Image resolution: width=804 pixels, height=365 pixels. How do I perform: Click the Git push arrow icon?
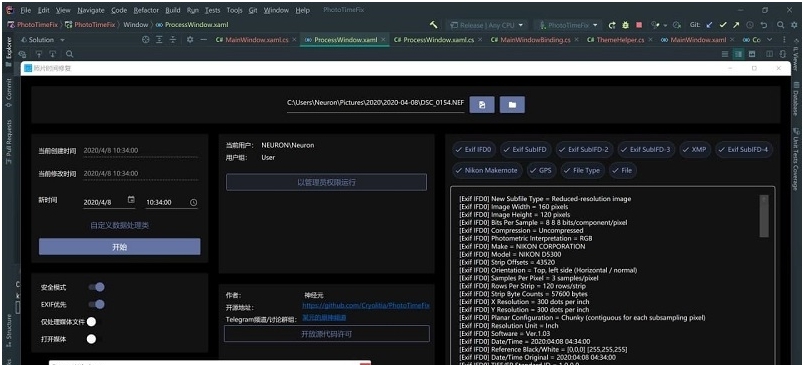[736, 25]
